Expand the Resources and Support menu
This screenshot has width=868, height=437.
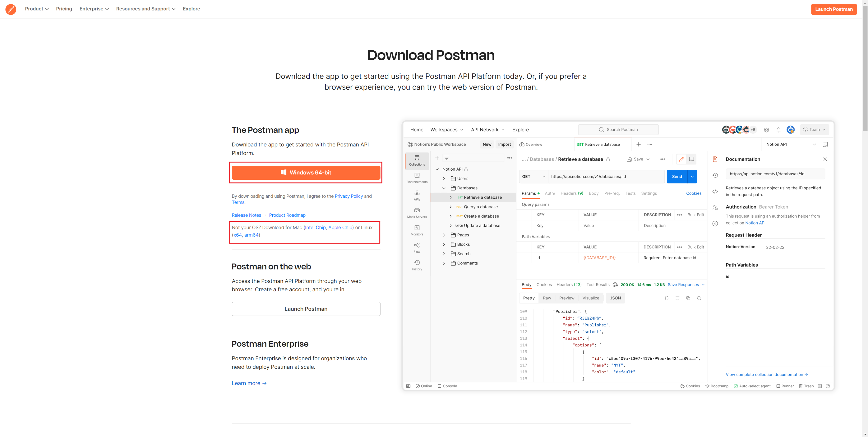coord(145,9)
